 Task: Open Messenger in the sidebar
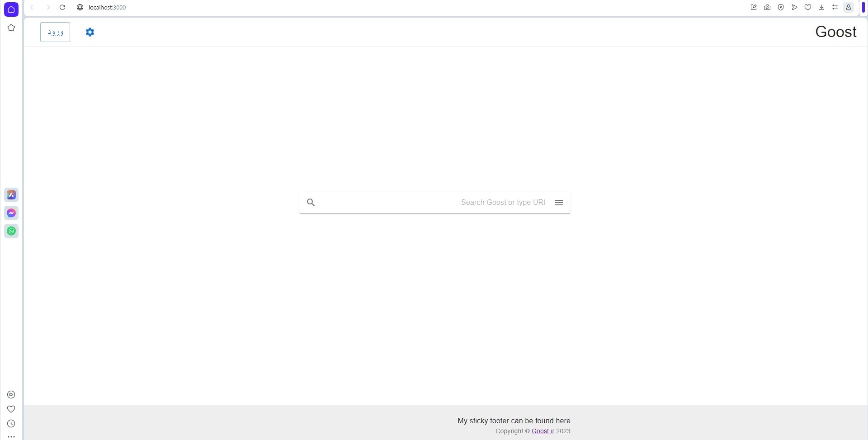click(11, 213)
